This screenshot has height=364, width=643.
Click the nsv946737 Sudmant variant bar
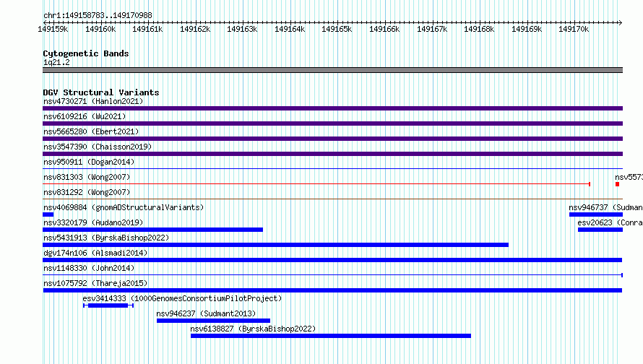point(596,214)
